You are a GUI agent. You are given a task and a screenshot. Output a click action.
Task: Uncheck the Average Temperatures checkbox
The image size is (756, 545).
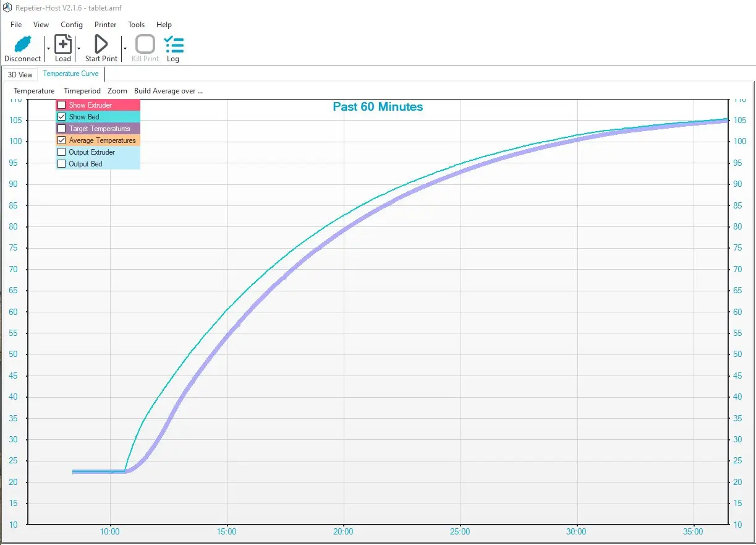coord(62,140)
